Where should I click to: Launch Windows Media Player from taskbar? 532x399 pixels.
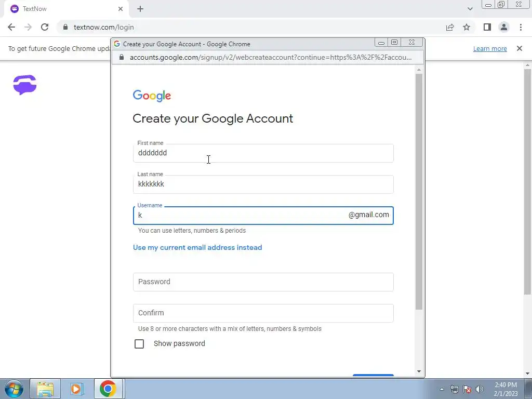click(77, 389)
